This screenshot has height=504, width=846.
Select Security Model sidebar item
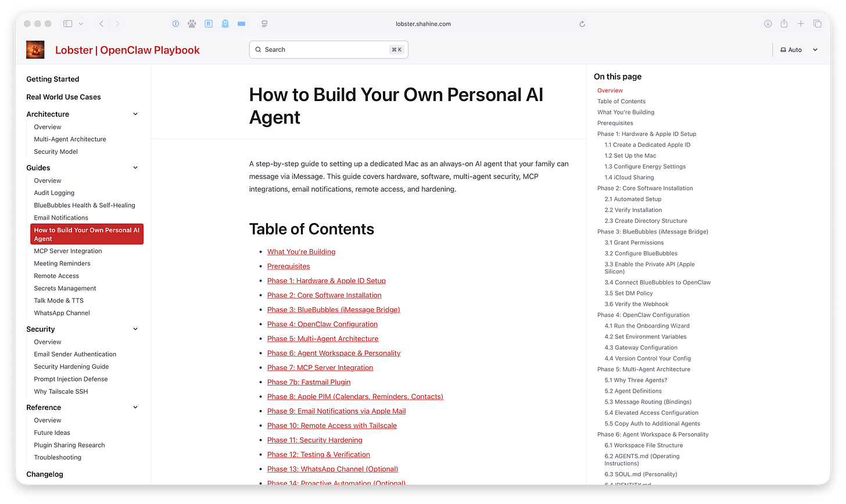(56, 152)
